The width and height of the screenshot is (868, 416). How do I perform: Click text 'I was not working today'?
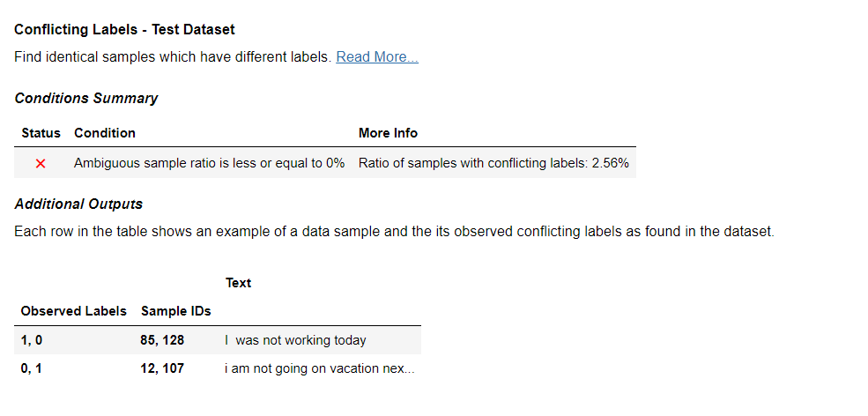[x=295, y=340]
